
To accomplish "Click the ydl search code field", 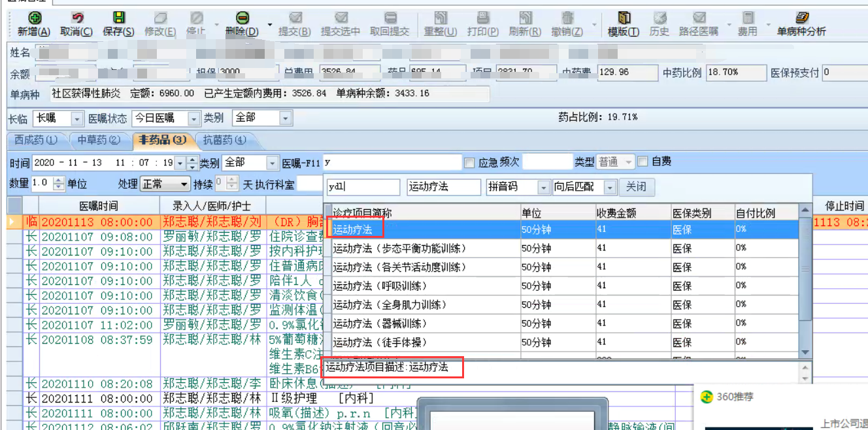I will (x=363, y=187).
